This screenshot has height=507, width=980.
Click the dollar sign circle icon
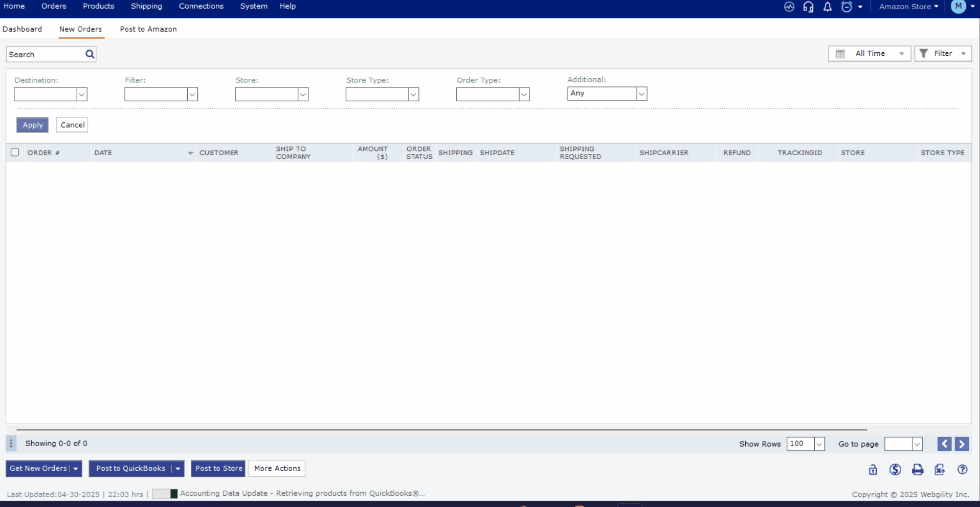(895, 470)
